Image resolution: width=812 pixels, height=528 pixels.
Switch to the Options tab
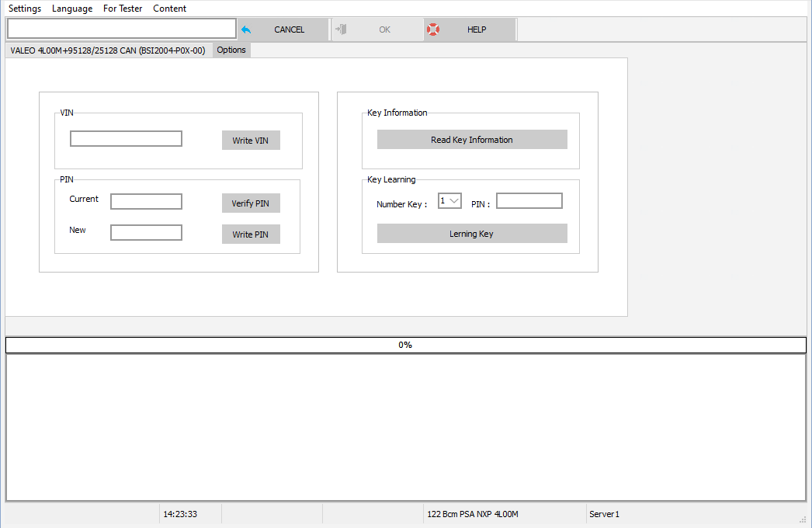tap(231, 50)
